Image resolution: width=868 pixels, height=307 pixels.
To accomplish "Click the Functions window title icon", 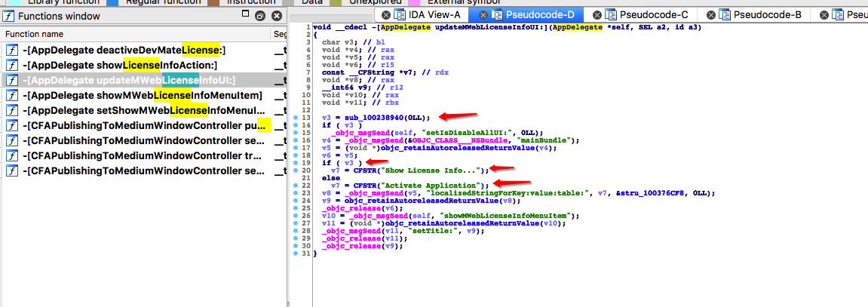I will pyautogui.click(x=9, y=15).
